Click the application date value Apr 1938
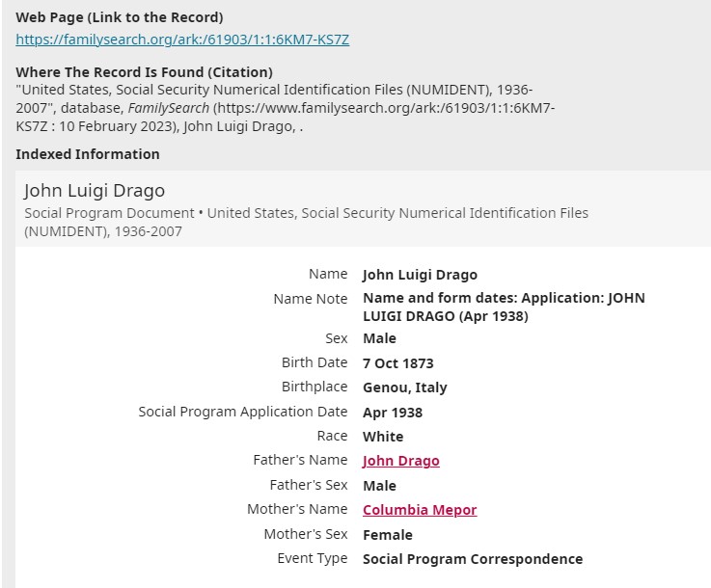 393,413
